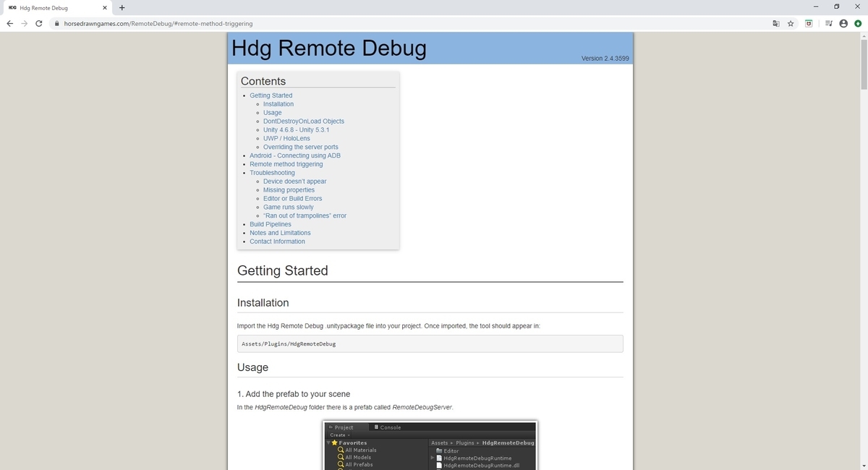Click the Getting Started section heading
This screenshot has width=868, height=470.
pos(283,270)
